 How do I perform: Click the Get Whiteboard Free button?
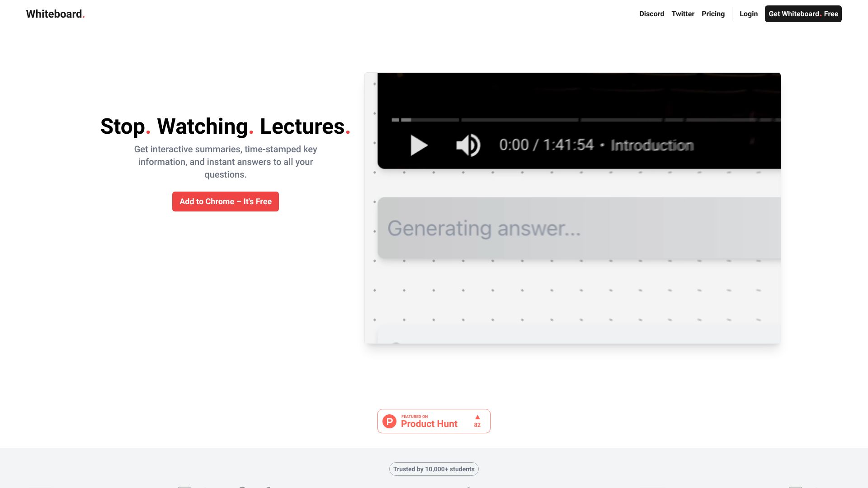802,14
